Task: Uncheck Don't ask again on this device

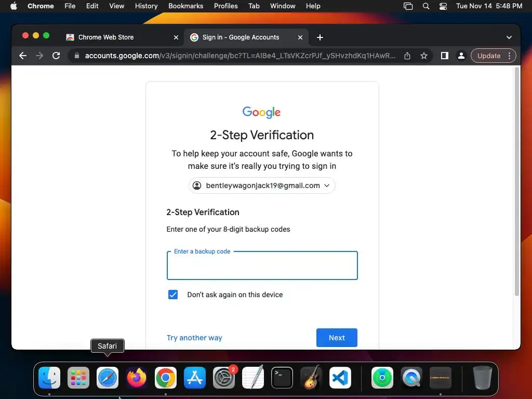Action: click(173, 295)
